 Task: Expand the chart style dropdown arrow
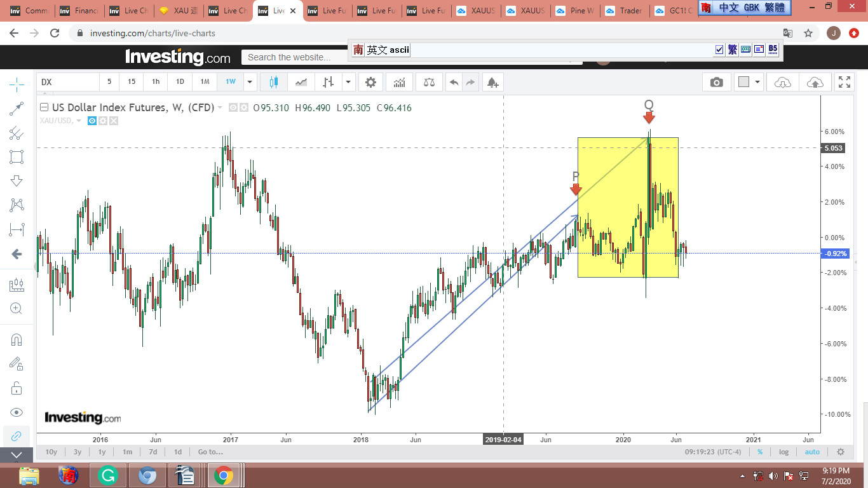(348, 82)
